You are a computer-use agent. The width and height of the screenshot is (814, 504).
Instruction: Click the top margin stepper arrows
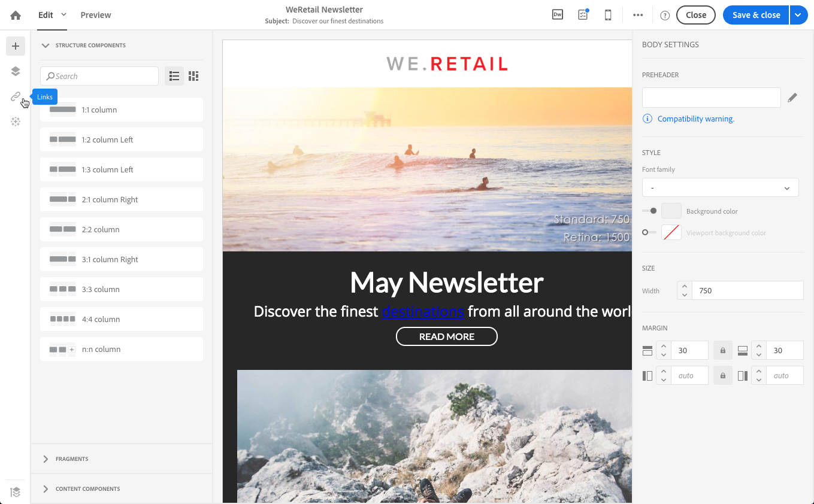[x=664, y=350]
